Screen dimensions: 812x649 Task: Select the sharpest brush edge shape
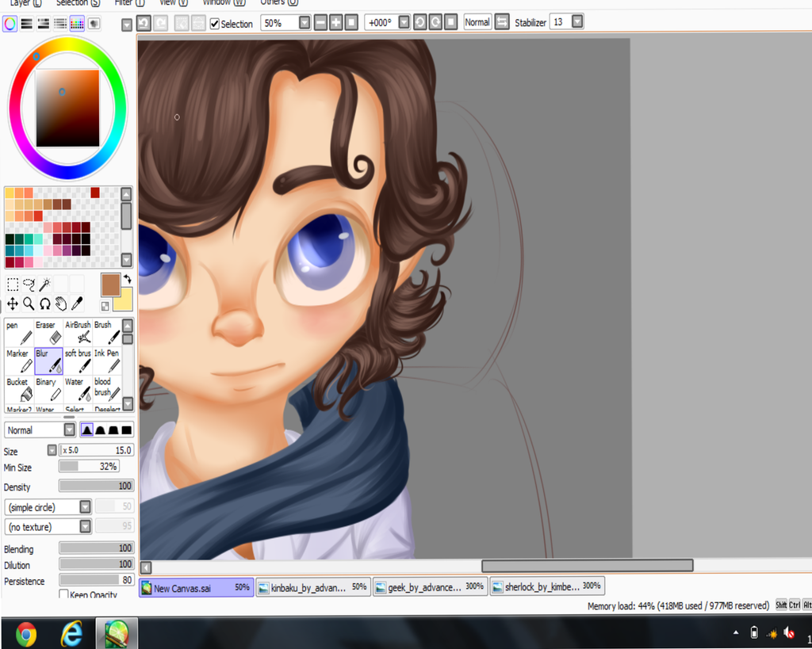[x=87, y=430]
